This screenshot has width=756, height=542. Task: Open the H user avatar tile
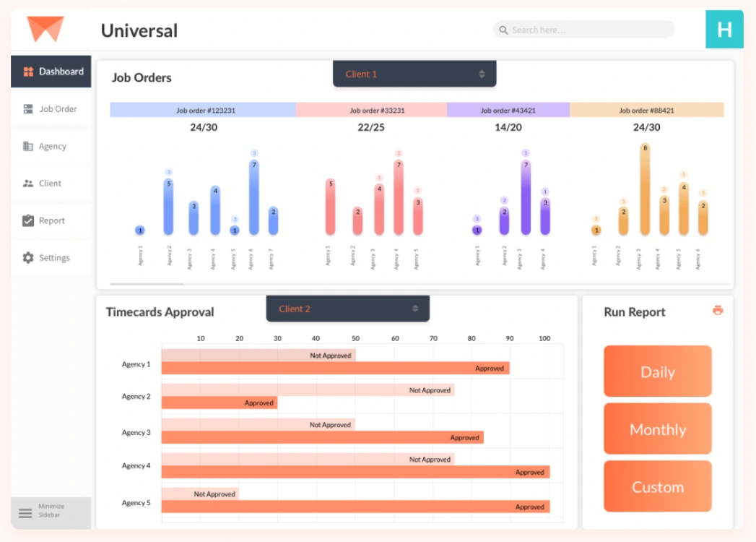pos(724,30)
